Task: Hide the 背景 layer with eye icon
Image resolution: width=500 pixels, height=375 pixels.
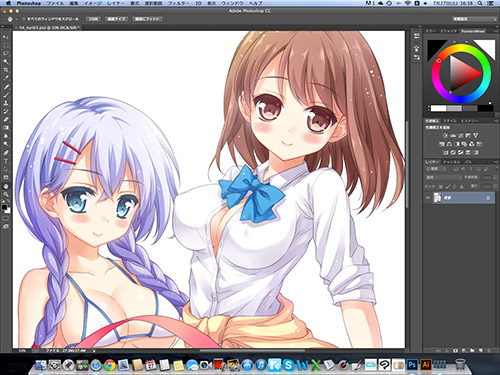Action: [428, 198]
